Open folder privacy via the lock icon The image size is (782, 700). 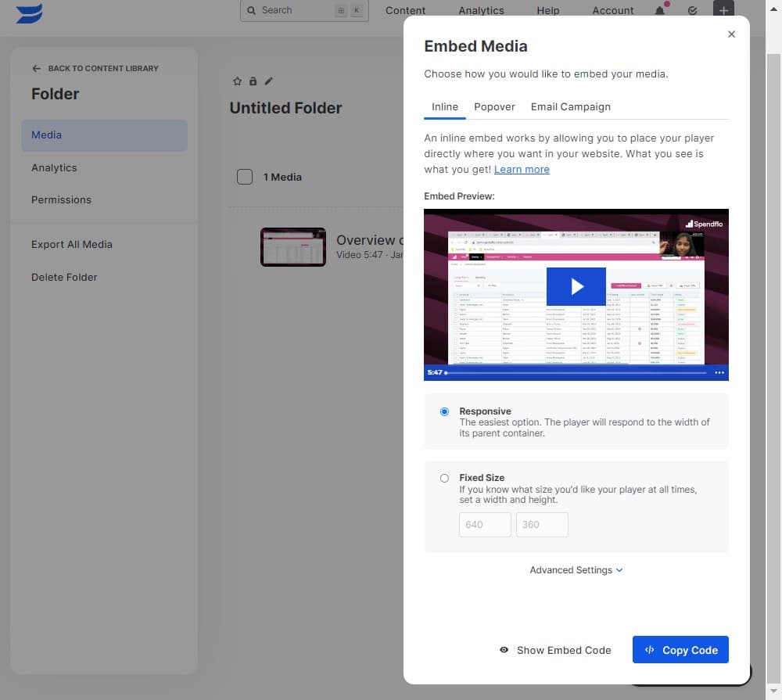pyautogui.click(x=253, y=81)
